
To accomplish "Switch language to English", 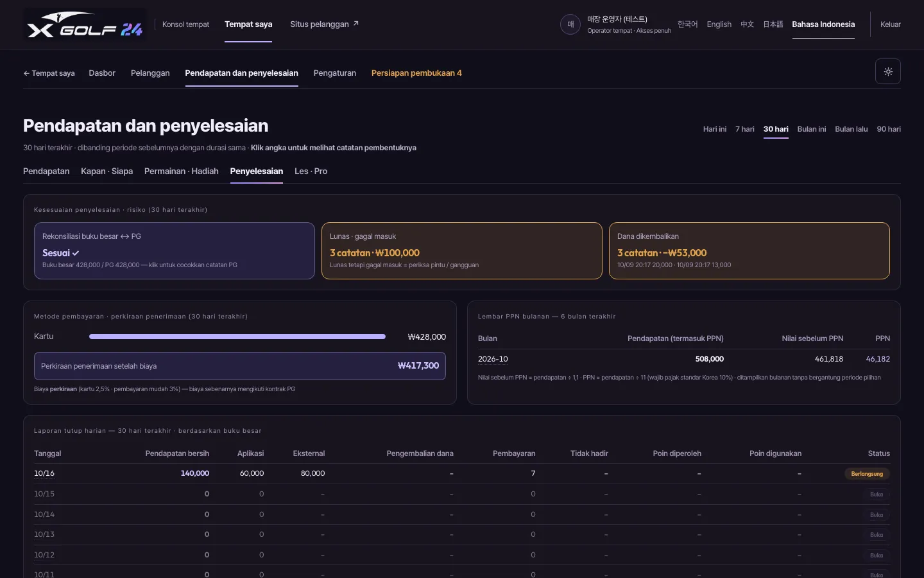I will (x=719, y=24).
